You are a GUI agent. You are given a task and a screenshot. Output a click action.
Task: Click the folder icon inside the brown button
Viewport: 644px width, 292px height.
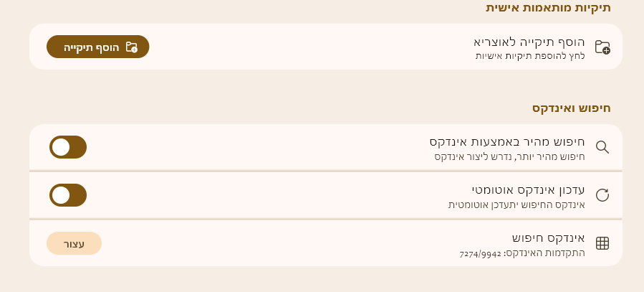coord(131,47)
